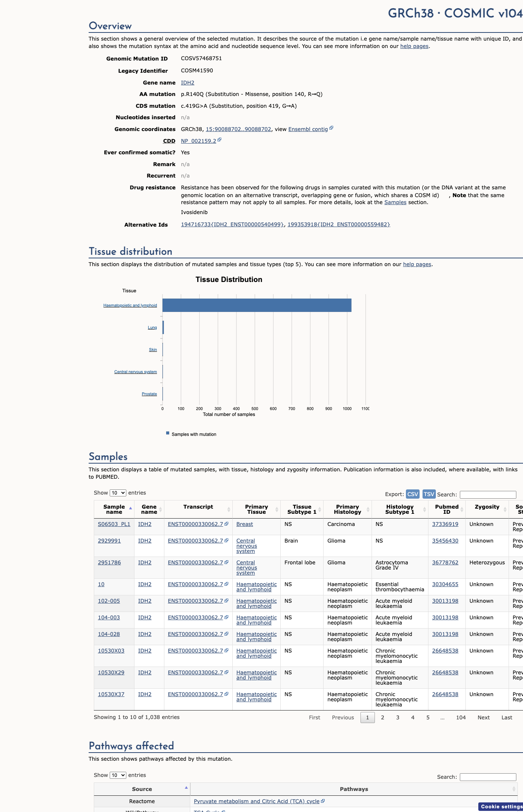Image resolution: width=523 pixels, height=812 pixels.
Task: Click sort arrow on pathways Source column
Action: (187, 788)
